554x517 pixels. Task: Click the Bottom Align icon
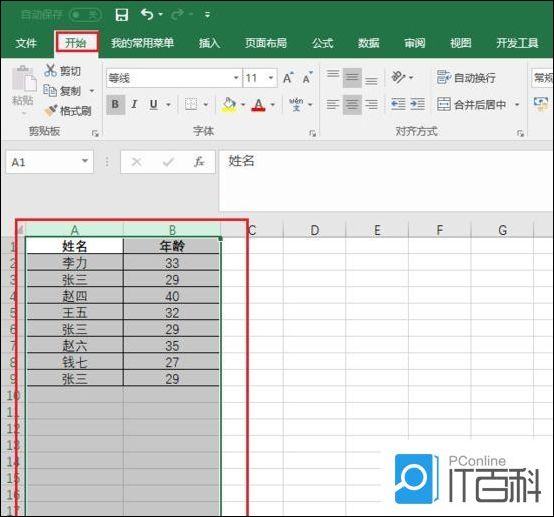pyautogui.click(x=371, y=81)
